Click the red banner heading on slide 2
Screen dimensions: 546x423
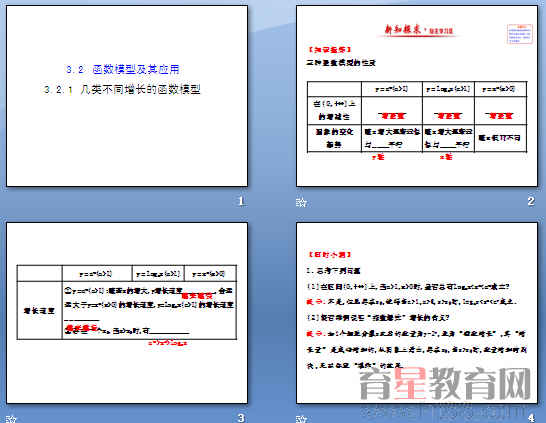(x=419, y=30)
